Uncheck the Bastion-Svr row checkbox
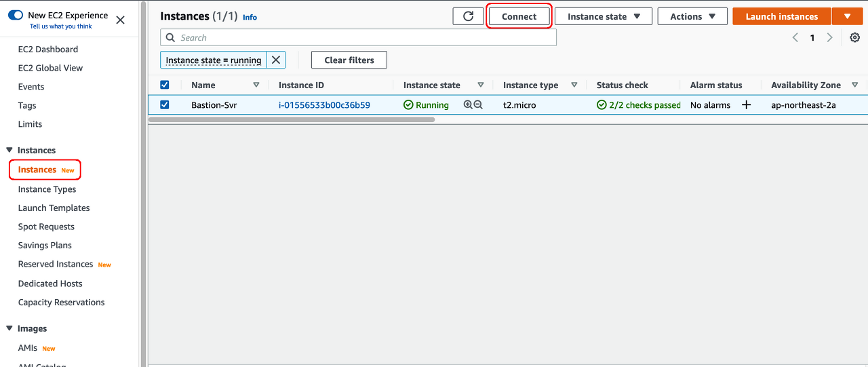Screen dimensions: 868x367 coord(164,104)
